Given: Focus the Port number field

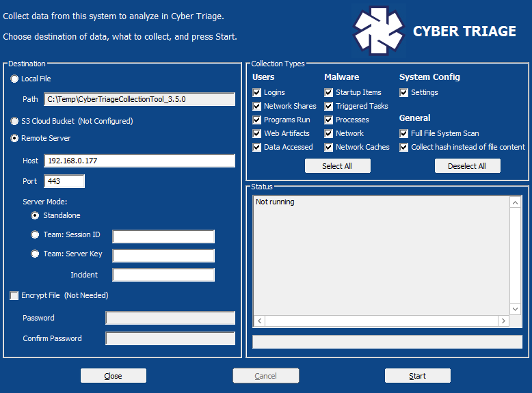Looking at the screenshot, I should click(64, 181).
